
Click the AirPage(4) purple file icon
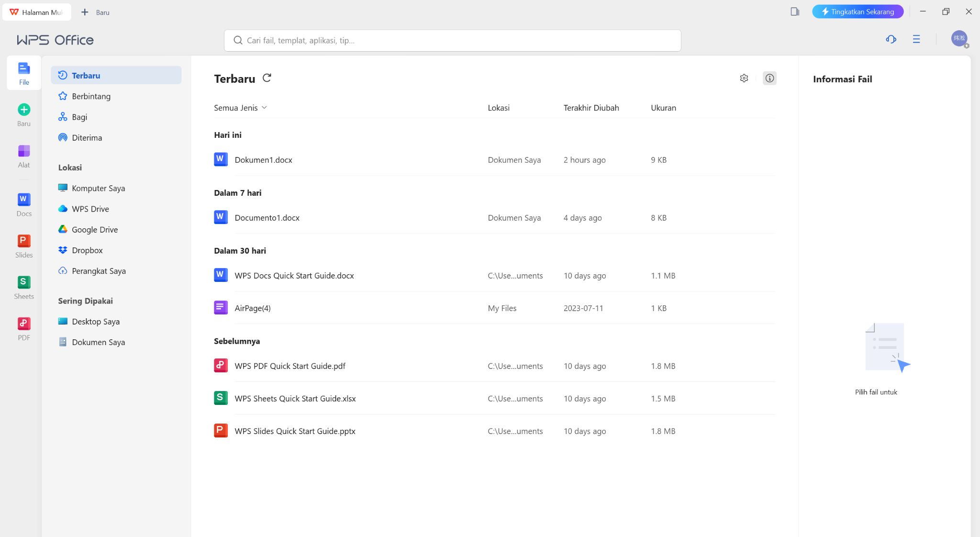click(x=221, y=308)
